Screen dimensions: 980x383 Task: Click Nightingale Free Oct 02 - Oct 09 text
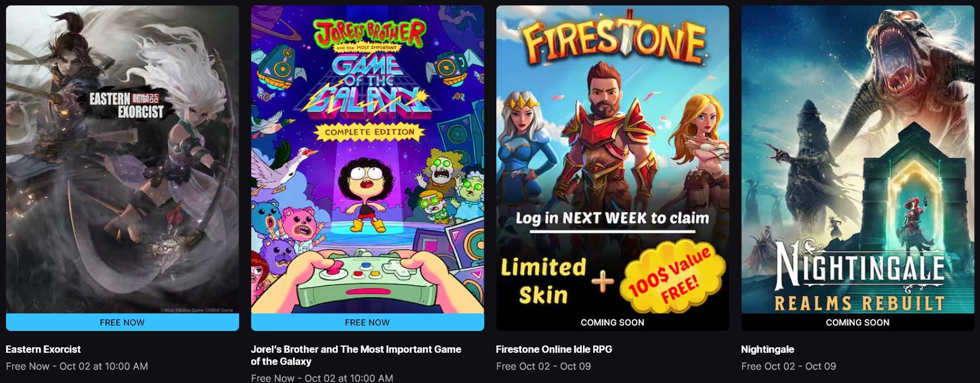[x=789, y=366]
